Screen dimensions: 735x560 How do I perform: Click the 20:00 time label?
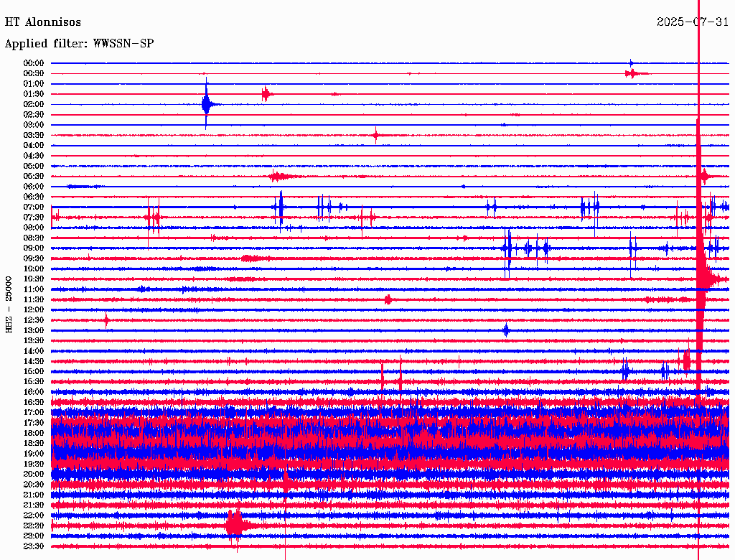[34, 474]
